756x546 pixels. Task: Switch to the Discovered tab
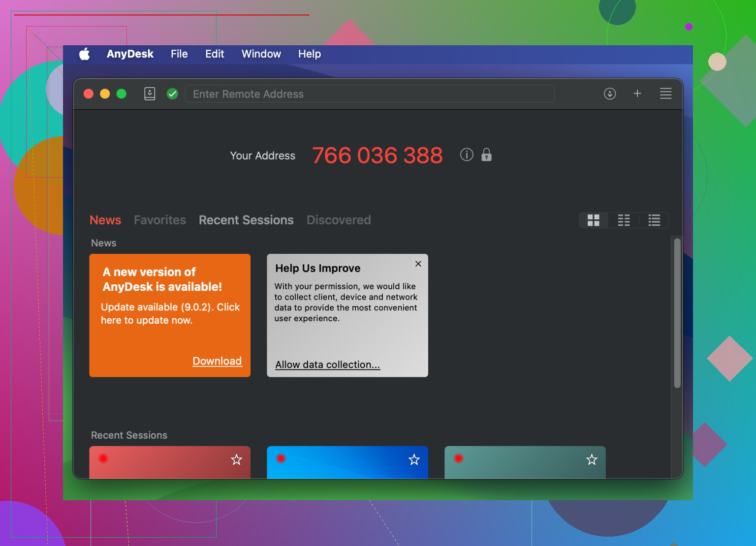(339, 220)
